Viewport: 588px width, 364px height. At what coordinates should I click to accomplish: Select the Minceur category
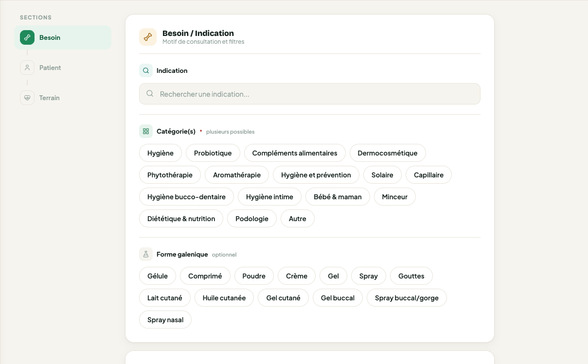[x=395, y=197]
